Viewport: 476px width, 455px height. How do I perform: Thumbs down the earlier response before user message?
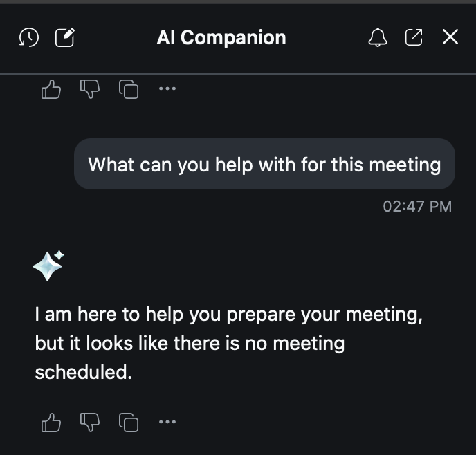pyautogui.click(x=90, y=89)
